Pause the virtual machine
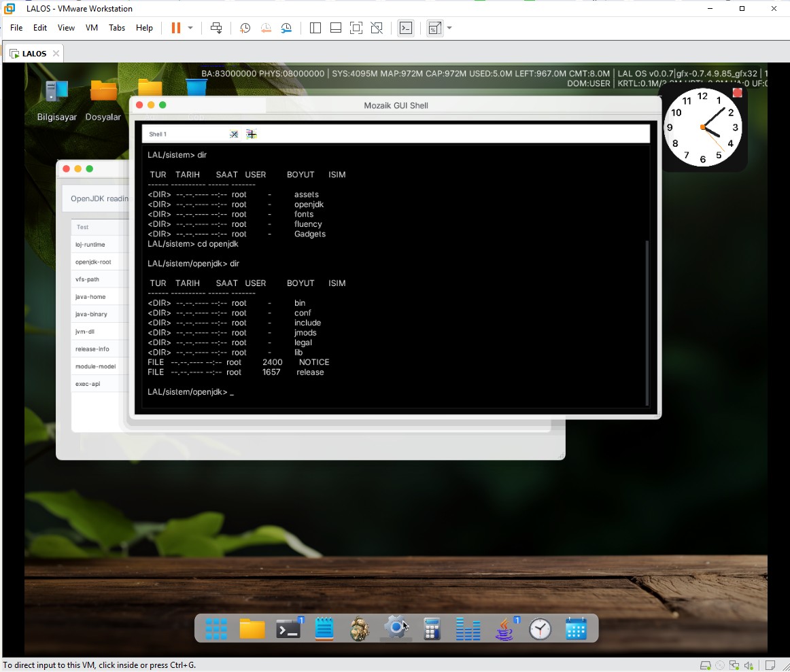Screen dimensions: 790x672 (176, 28)
